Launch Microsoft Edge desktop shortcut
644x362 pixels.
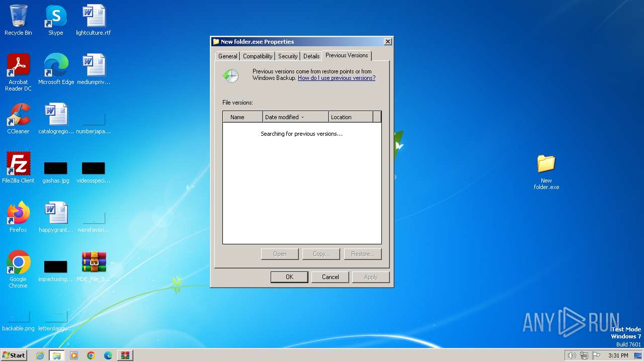coord(56,70)
